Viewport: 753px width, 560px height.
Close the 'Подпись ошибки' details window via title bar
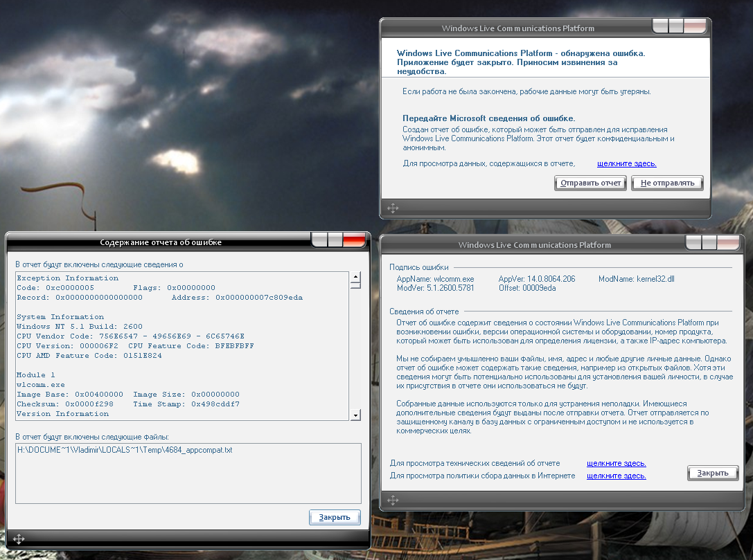click(x=729, y=242)
